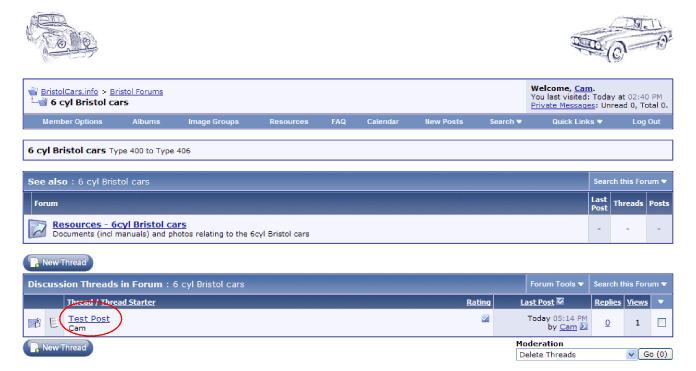696x371 pixels.
Task: Click the post icon next to Test Post
Action: click(x=54, y=322)
